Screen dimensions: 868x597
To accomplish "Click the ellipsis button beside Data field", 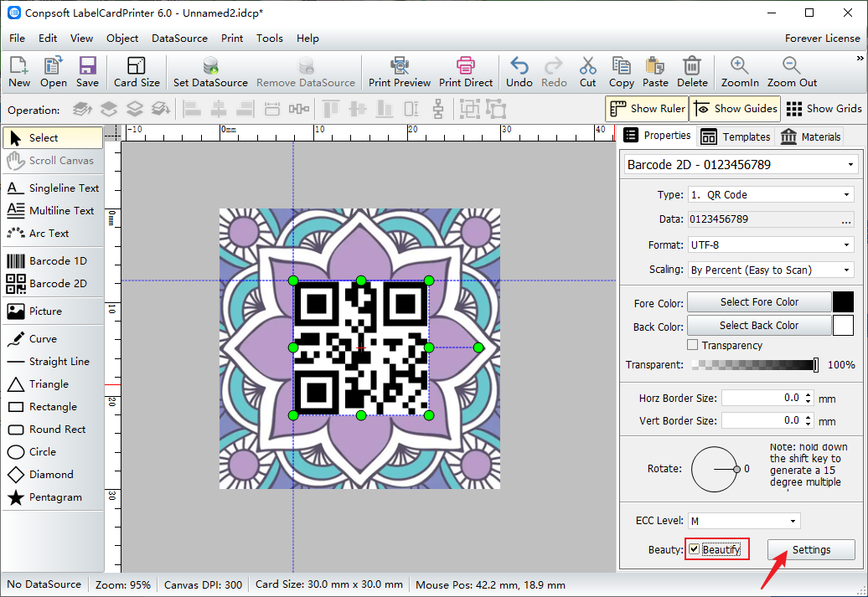I will pyautogui.click(x=846, y=219).
